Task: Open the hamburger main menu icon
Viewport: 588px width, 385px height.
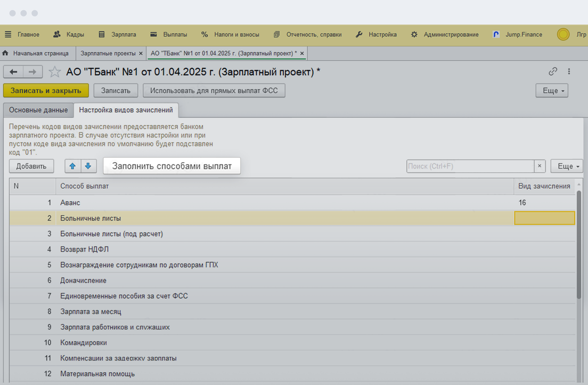Action: [8, 35]
